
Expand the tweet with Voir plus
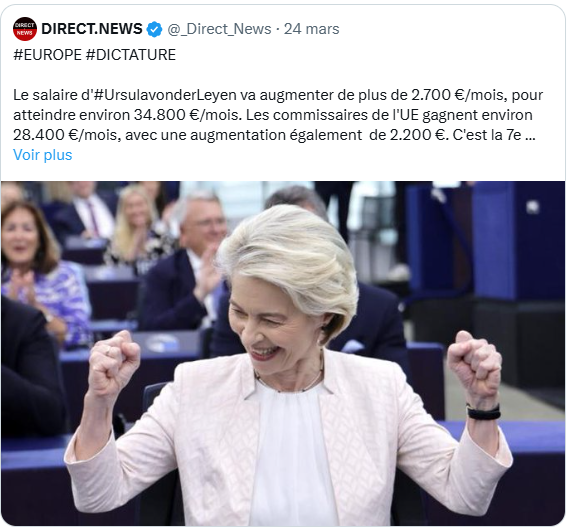tap(43, 155)
